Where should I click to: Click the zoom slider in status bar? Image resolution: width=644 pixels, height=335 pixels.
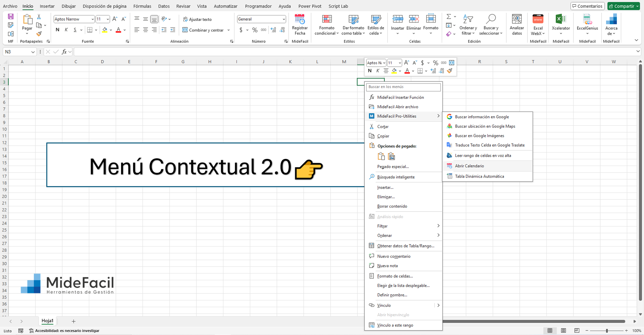tap(607, 330)
